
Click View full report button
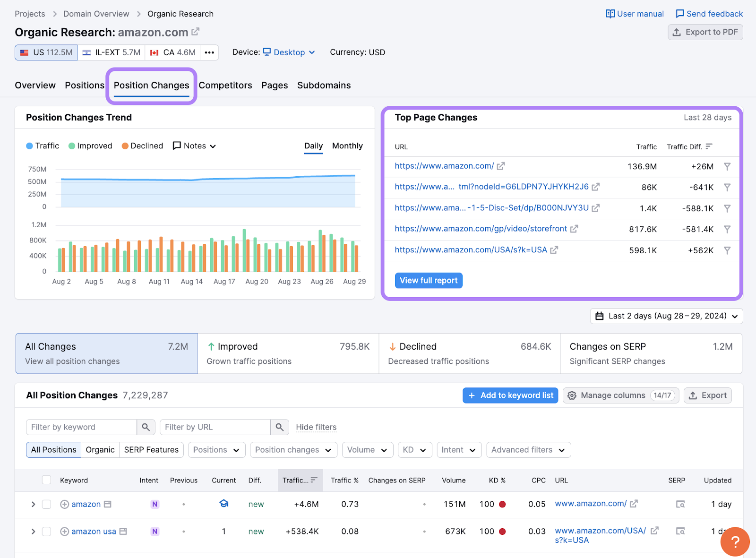coord(429,281)
